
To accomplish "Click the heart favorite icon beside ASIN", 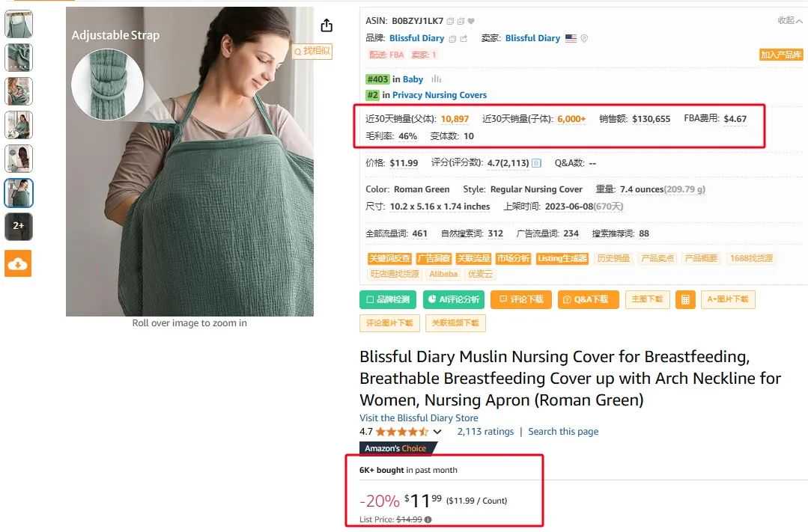I will point(471,21).
